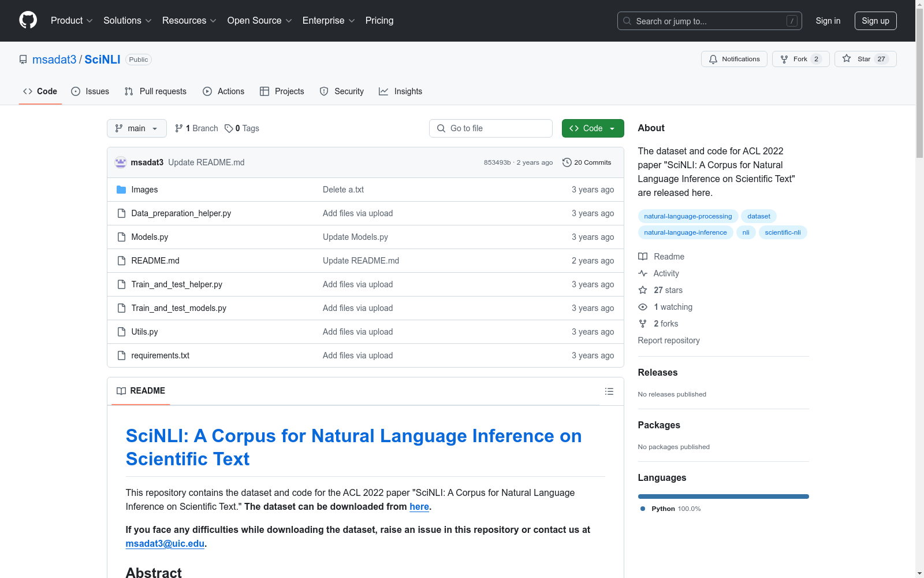
Task: Open the requirements.txt file
Action: pos(161,355)
